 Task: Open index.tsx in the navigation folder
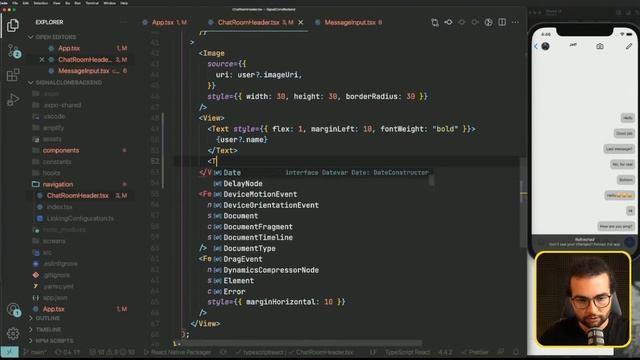coord(59,207)
